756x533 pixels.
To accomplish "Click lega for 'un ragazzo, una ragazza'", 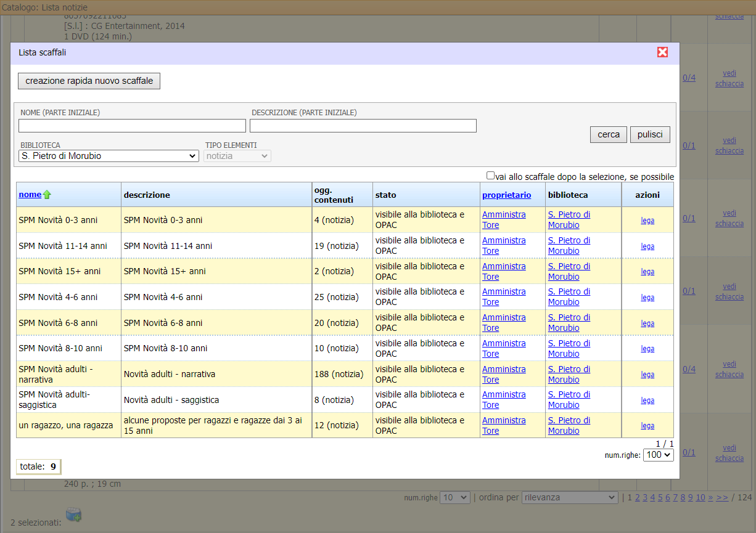I will tap(647, 425).
